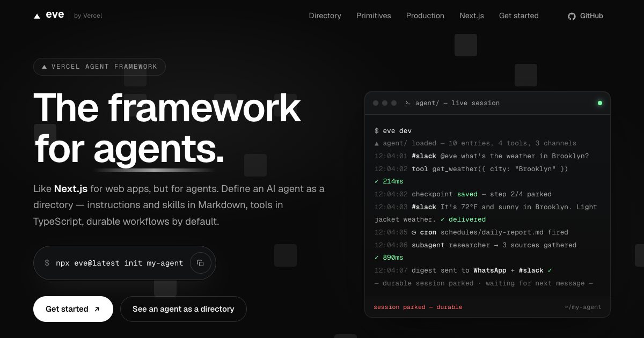Open the Directory nav item
Screen dimensions: 644x338
(x=325, y=16)
